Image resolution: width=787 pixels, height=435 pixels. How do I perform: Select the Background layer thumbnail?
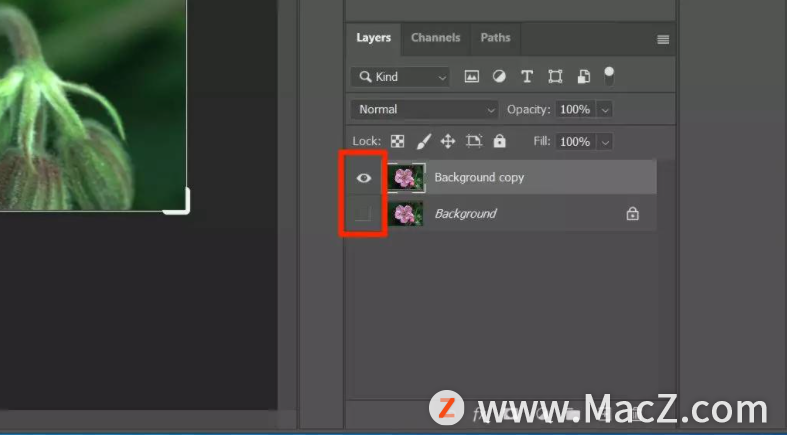tap(406, 214)
